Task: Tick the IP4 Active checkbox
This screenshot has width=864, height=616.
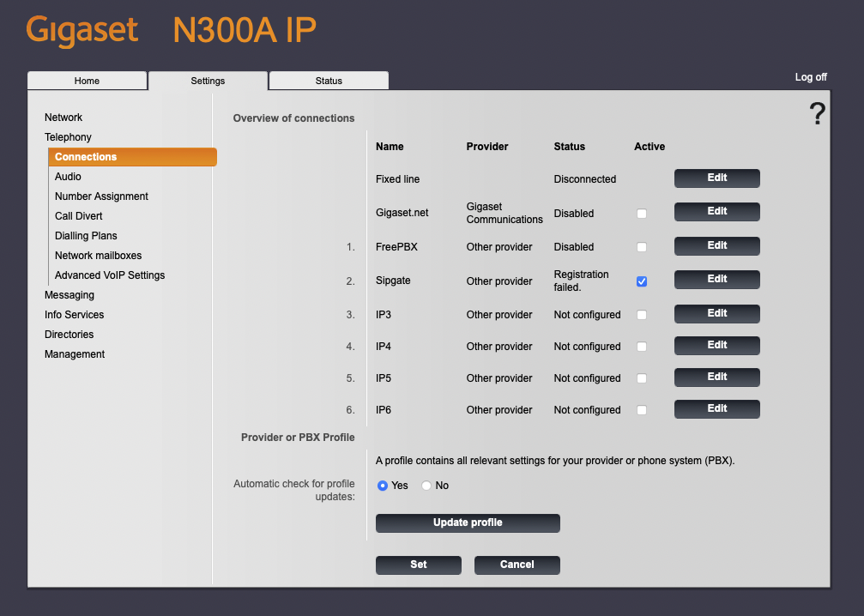Action: pyautogui.click(x=642, y=347)
